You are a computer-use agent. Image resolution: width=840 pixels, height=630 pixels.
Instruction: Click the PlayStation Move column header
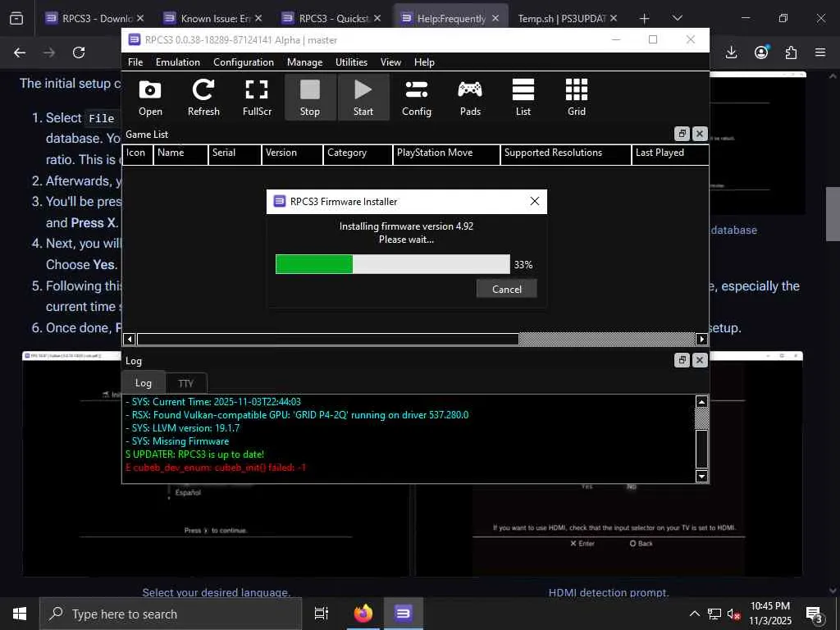(x=446, y=153)
